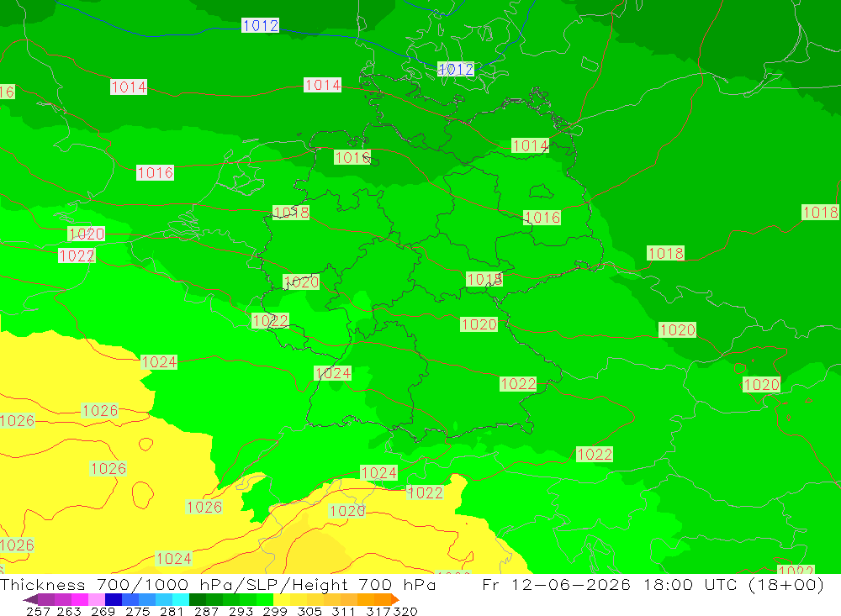Click legend value 320
The height and width of the screenshot is (616, 841).
click(405, 611)
